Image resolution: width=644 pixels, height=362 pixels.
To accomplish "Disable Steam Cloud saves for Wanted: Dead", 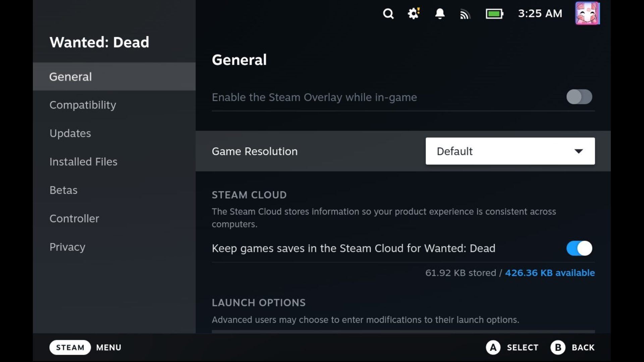I will click(x=579, y=248).
